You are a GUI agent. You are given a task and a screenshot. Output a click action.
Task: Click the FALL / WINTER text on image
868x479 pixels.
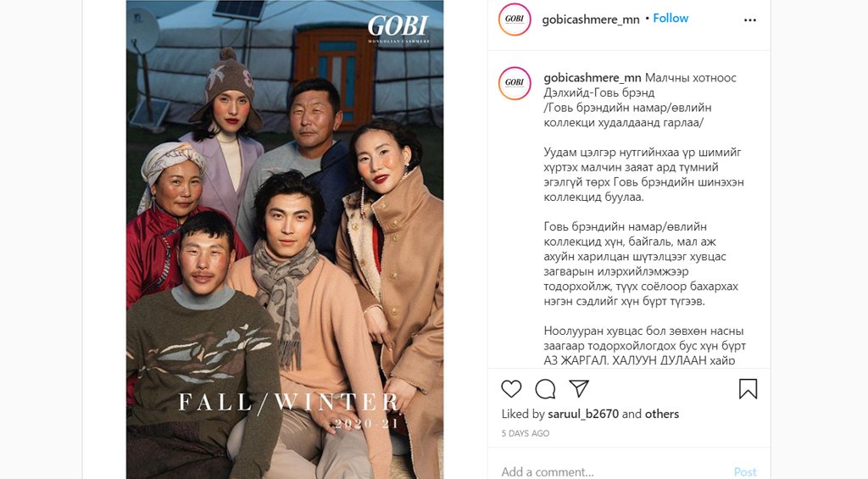pyautogui.click(x=288, y=402)
